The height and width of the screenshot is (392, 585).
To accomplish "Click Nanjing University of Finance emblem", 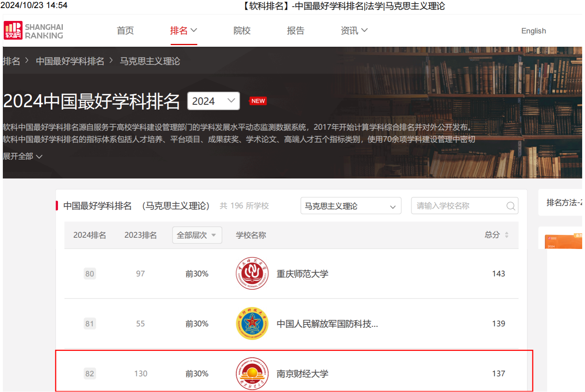I will [x=252, y=373].
